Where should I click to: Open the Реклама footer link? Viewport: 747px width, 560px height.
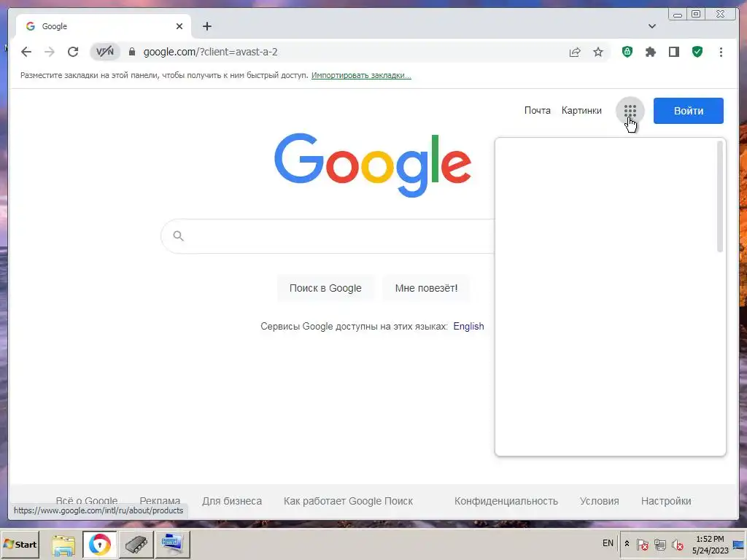point(160,500)
